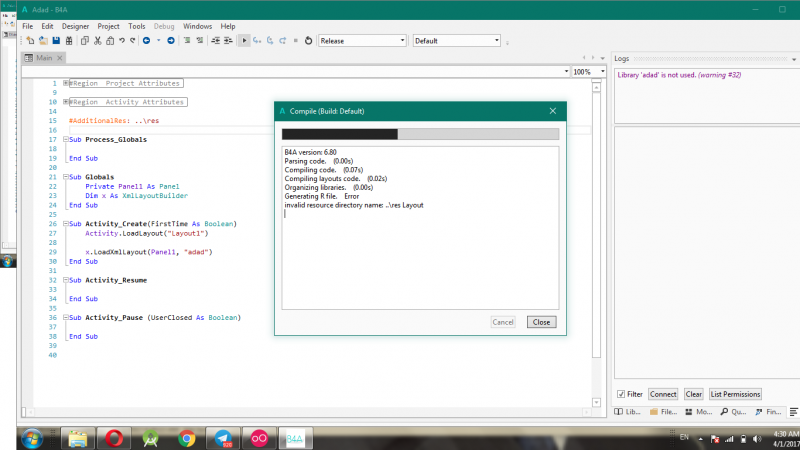Open the Project menu
Screen dimensions: 800x450
[x=109, y=25]
